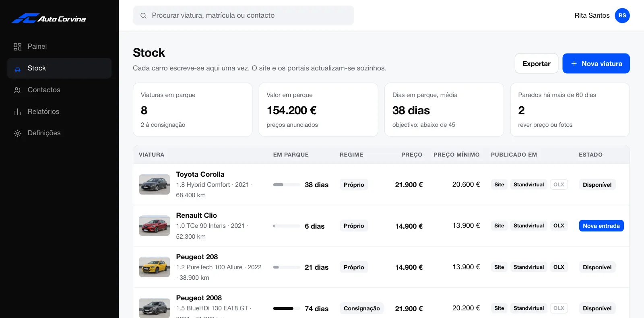Viewport: 644px width, 318px height.
Task: Click the Toyota Corolla days-in-park bar
Action: point(287,185)
